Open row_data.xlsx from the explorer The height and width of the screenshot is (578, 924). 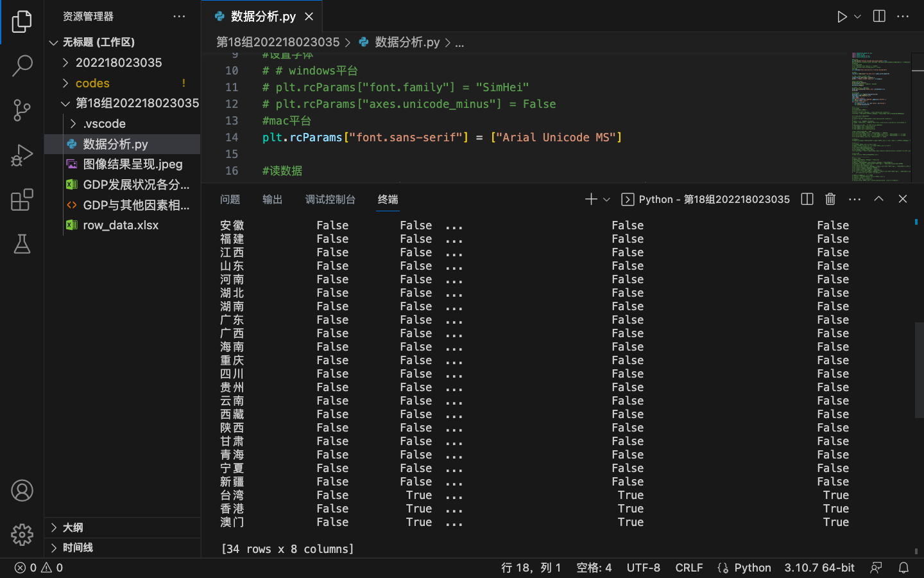coord(121,225)
